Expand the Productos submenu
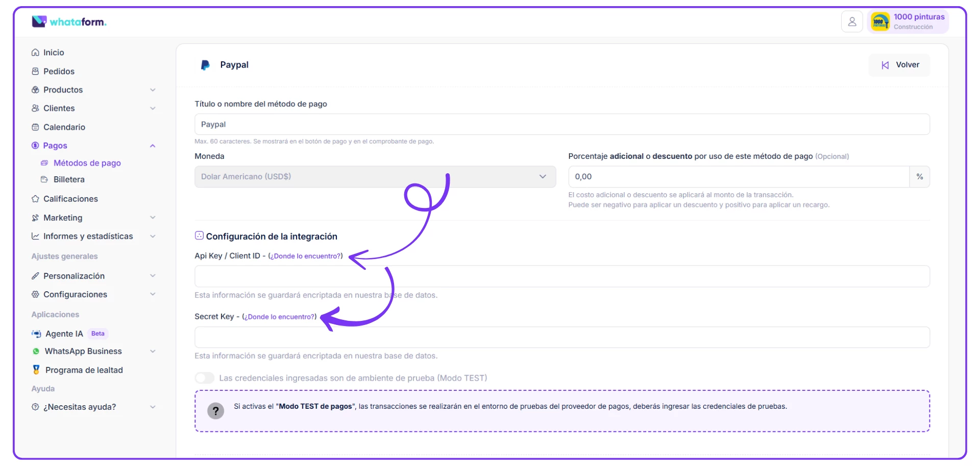 [x=153, y=90]
